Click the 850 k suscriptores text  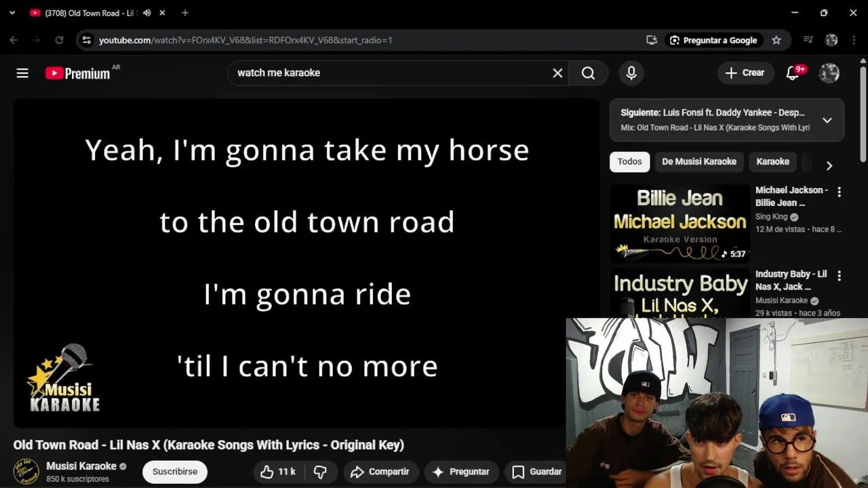point(77,479)
